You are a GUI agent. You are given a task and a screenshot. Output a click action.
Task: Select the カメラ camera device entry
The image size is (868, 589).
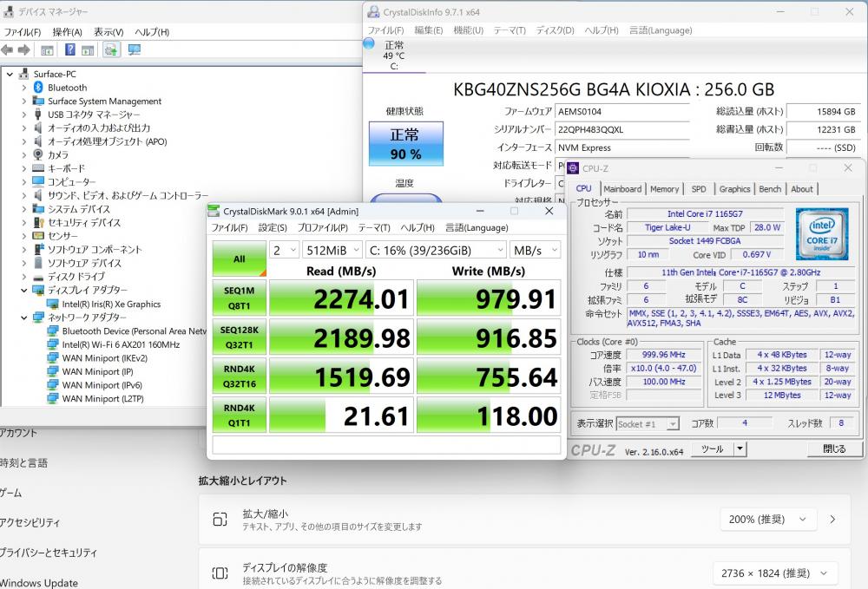(57, 155)
